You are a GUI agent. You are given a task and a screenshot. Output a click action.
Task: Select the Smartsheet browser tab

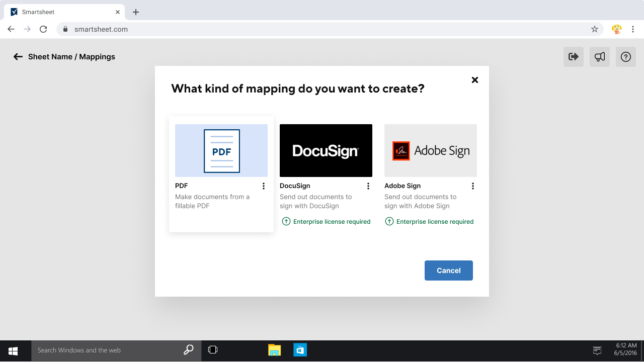(x=64, y=12)
